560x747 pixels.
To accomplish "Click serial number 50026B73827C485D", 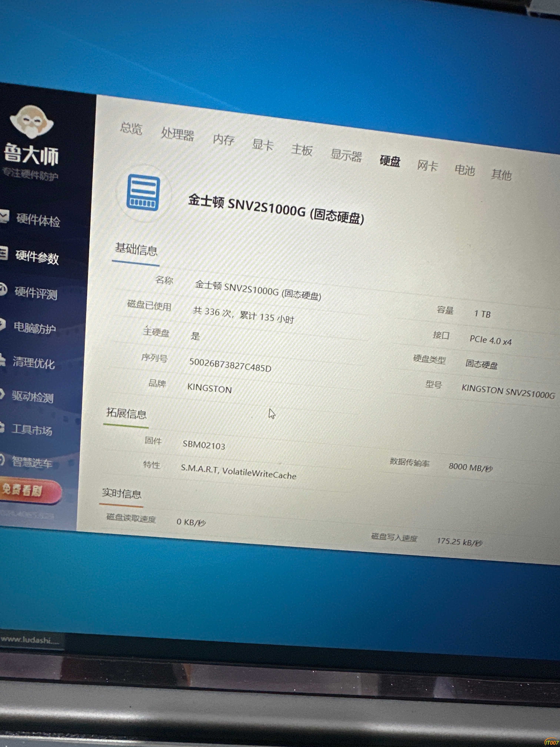I will (230, 365).
